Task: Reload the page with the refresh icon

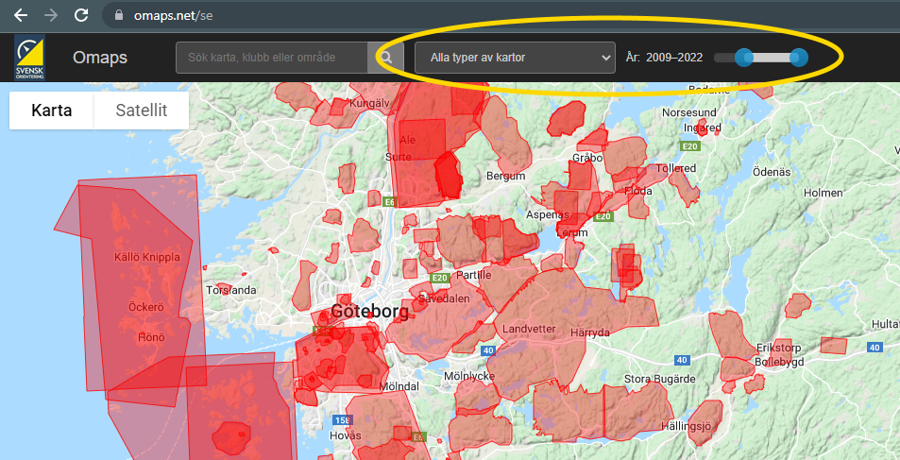Action: pyautogui.click(x=82, y=16)
